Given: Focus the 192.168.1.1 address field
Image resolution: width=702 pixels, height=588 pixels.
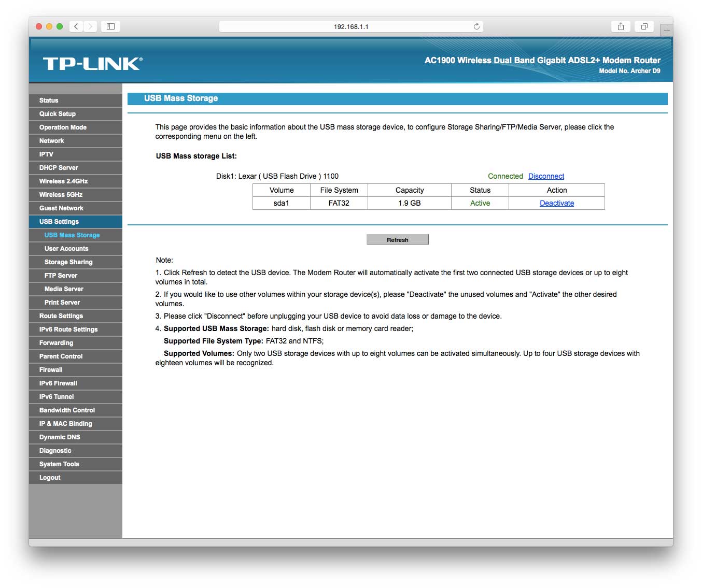Looking at the screenshot, I should [351, 26].
